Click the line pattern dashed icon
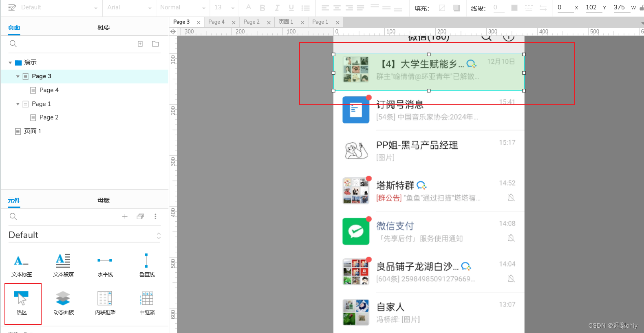The height and width of the screenshot is (333, 644). coord(529,8)
